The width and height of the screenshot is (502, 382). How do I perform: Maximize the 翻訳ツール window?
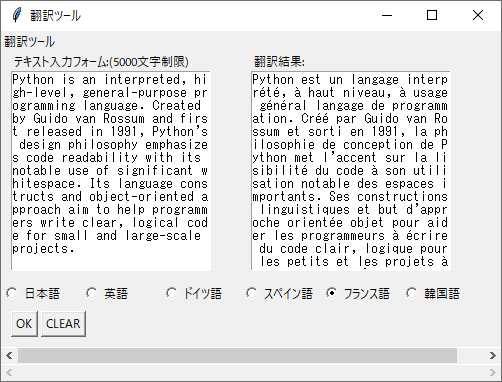[432, 15]
